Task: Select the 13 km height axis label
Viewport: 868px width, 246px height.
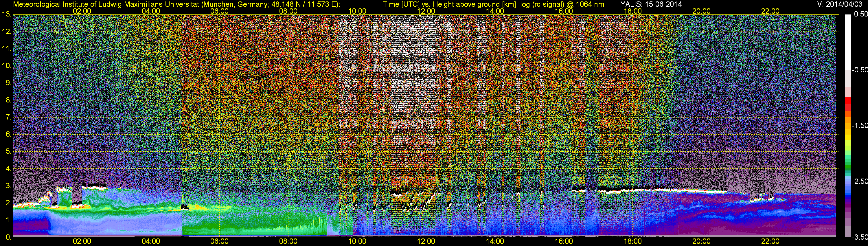Action: [x=6, y=14]
